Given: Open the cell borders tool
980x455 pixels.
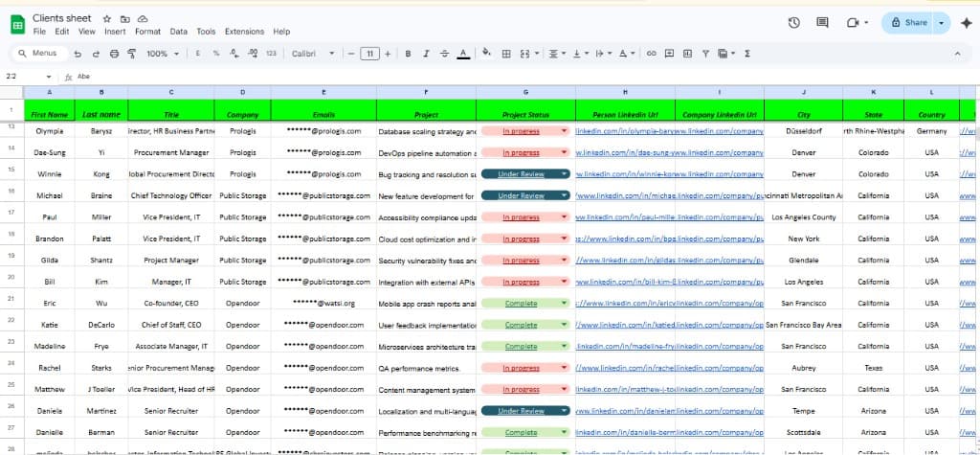Looking at the screenshot, I should pos(506,54).
